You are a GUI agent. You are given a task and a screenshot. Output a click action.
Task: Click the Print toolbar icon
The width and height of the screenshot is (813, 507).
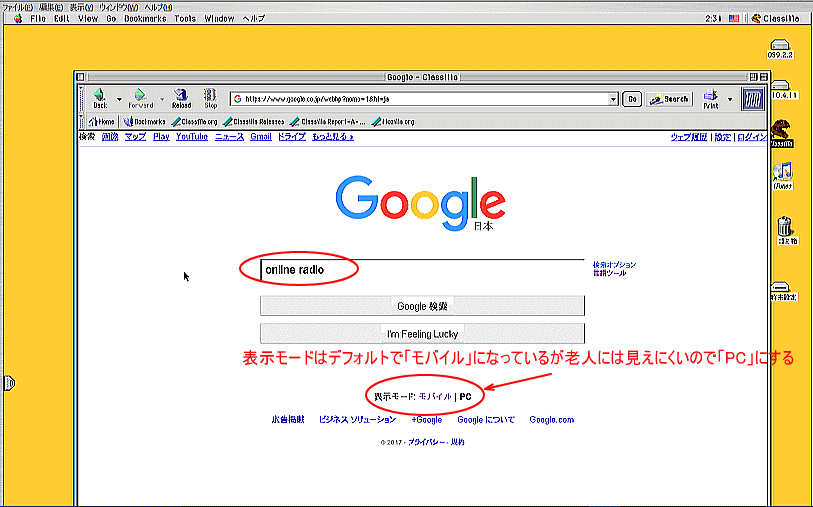(711, 95)
